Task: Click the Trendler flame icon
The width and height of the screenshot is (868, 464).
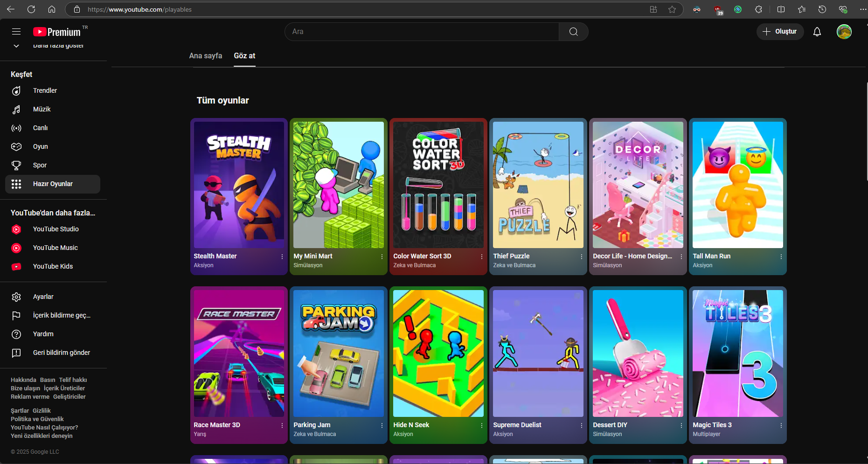Action: 16,91
